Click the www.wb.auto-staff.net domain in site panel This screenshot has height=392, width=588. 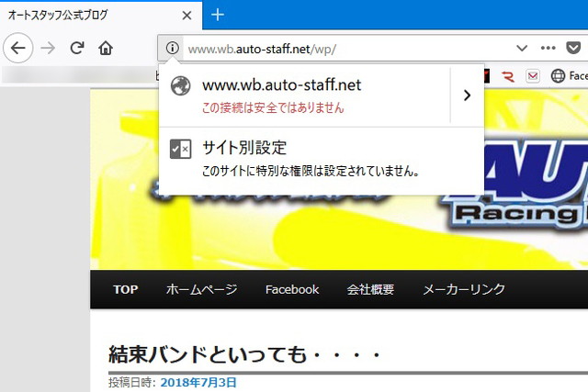282,85
